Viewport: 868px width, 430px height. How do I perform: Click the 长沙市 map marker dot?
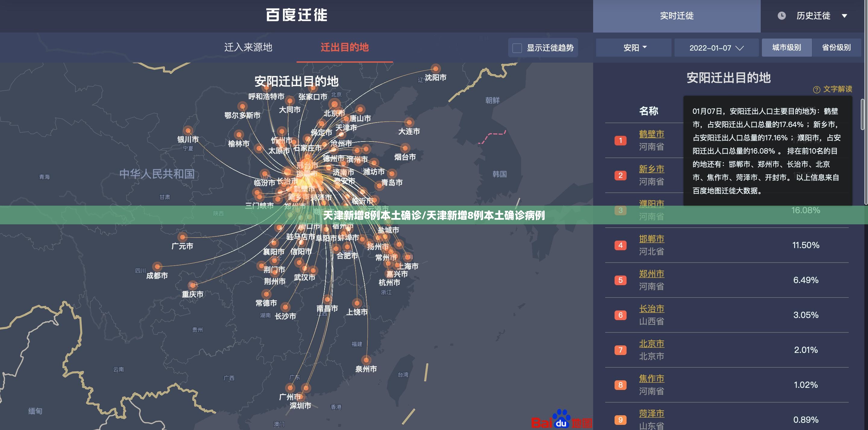coord(285,307)
